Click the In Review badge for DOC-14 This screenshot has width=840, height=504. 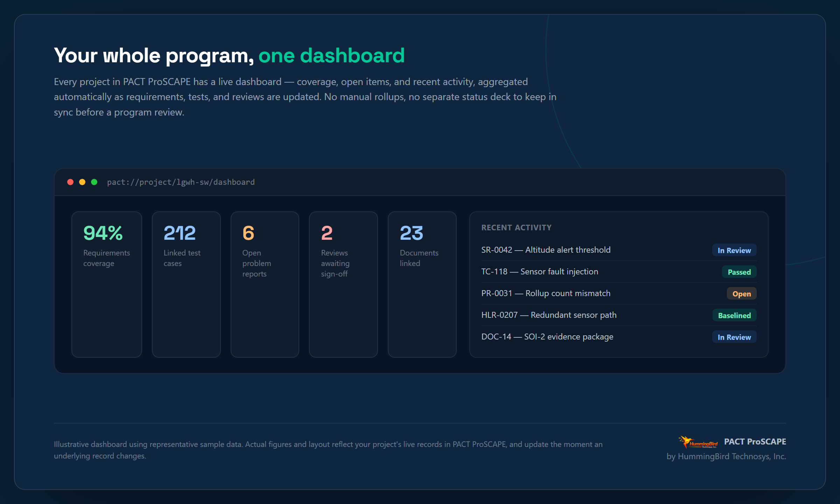(734, 337)
